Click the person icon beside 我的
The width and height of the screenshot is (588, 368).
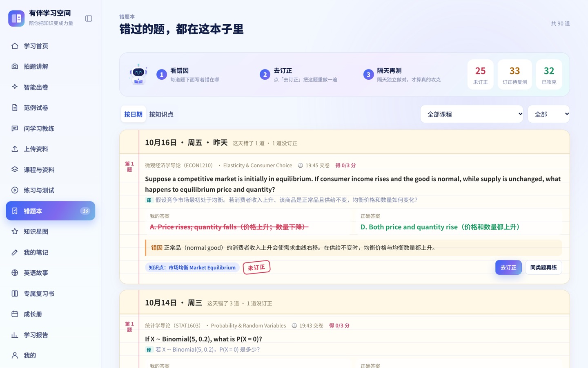click(15, 355)
